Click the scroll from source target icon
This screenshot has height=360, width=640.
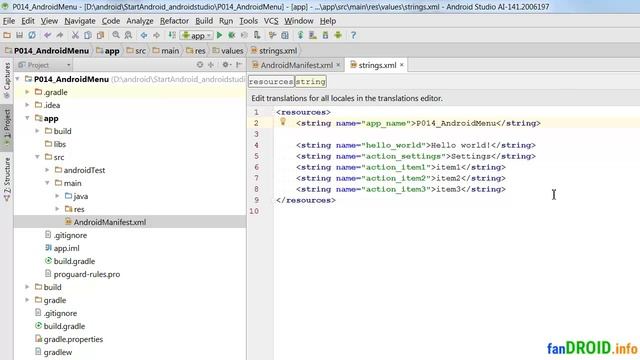click(x=200, y=65)
